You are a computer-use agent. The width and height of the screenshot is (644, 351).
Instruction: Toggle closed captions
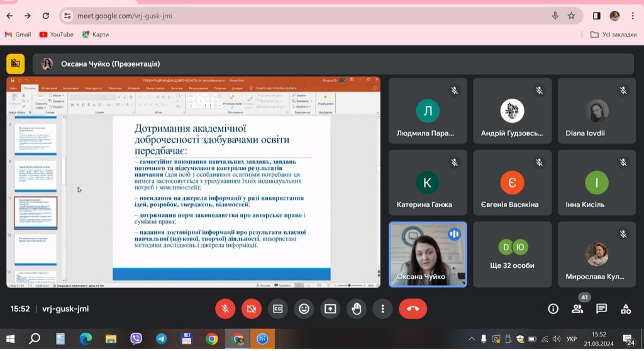[x=277, y=308]
